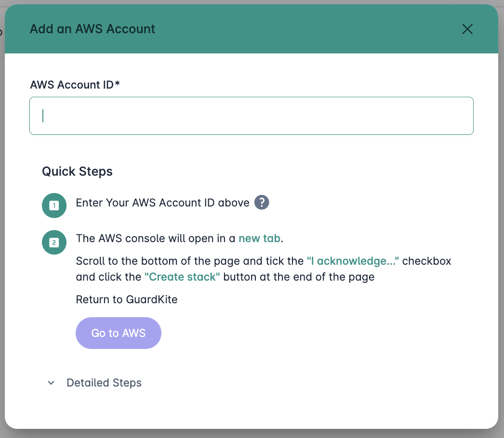Click the Add an AWS Account title

(93, 29)
